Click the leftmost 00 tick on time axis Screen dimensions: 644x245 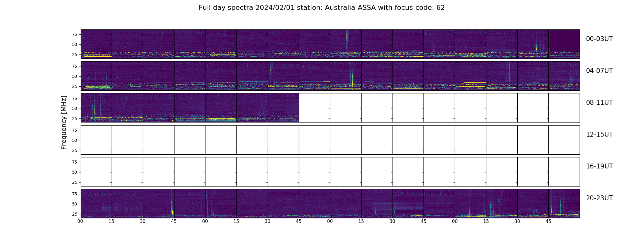(x=80, y=221)
